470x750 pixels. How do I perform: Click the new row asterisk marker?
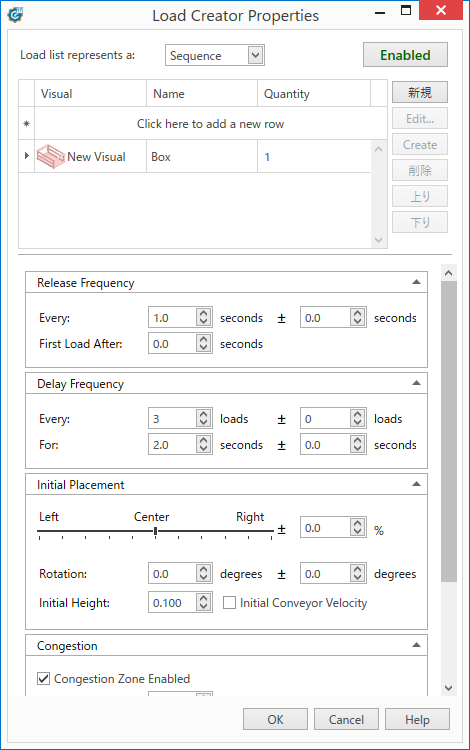pos(26,123)
